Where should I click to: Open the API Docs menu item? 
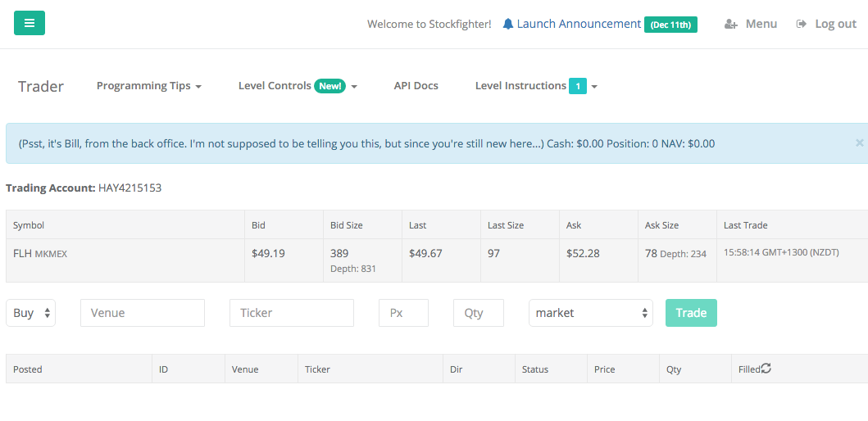[416, 86]
